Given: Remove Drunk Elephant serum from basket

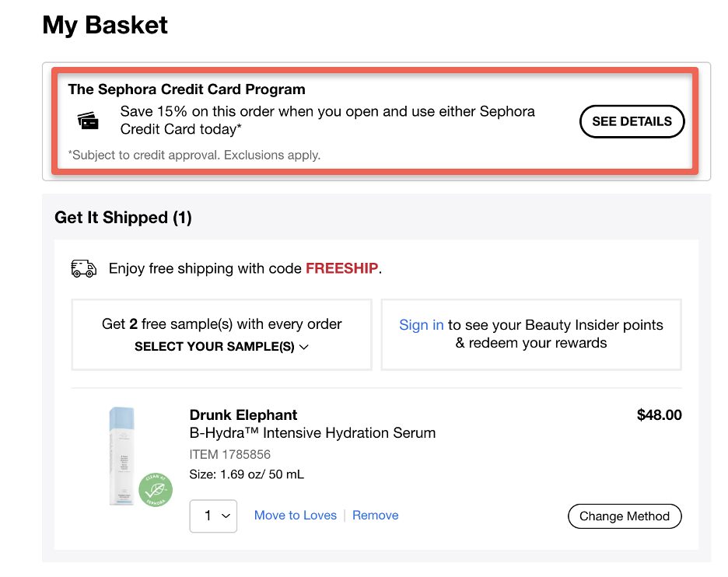Looking at the screenshot, I should pos(375,515).
